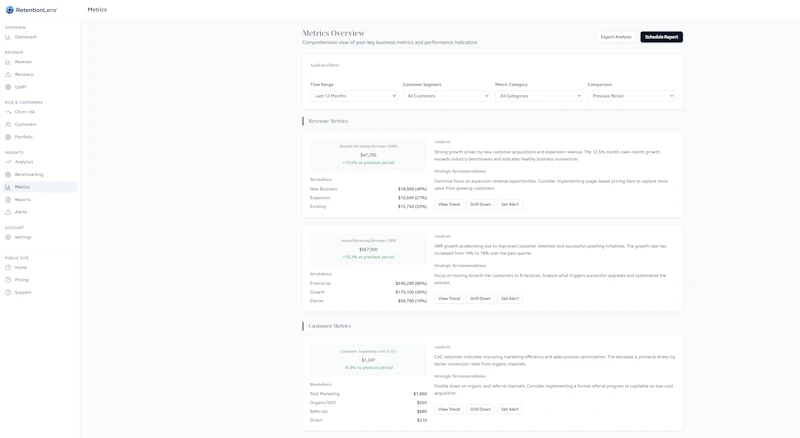The width and height of the screenshot is (800, 438).
Task: Click Drill Down for Annual Recurring Revenue
Action: tap(481, 299)
